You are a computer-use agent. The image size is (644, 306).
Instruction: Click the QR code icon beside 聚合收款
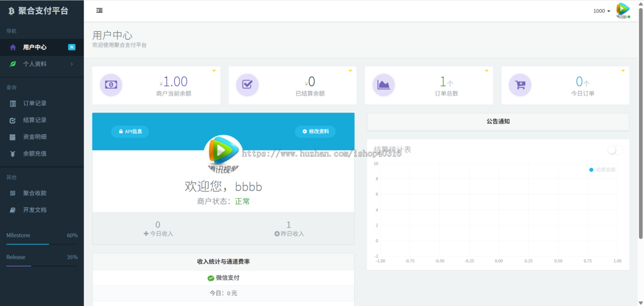pyautogui.click(x=13, y=193)
